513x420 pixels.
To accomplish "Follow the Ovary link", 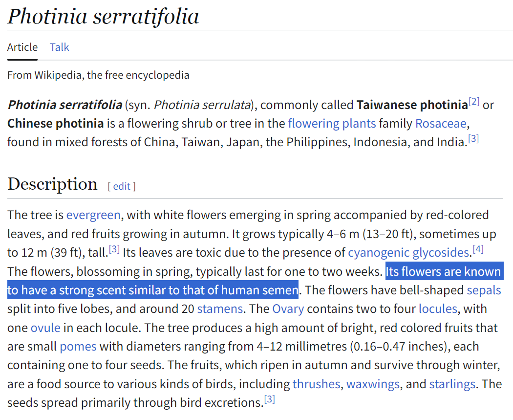I will coord(288,309).
